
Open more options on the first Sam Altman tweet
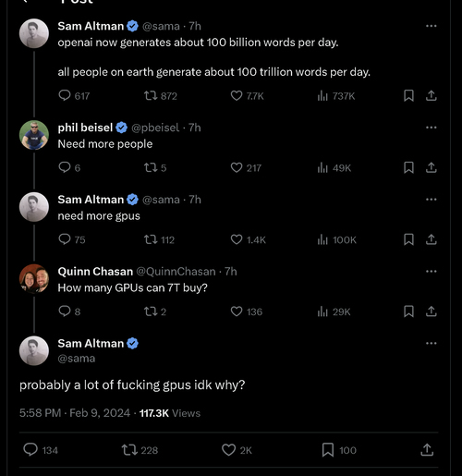[x=432, y=26]
